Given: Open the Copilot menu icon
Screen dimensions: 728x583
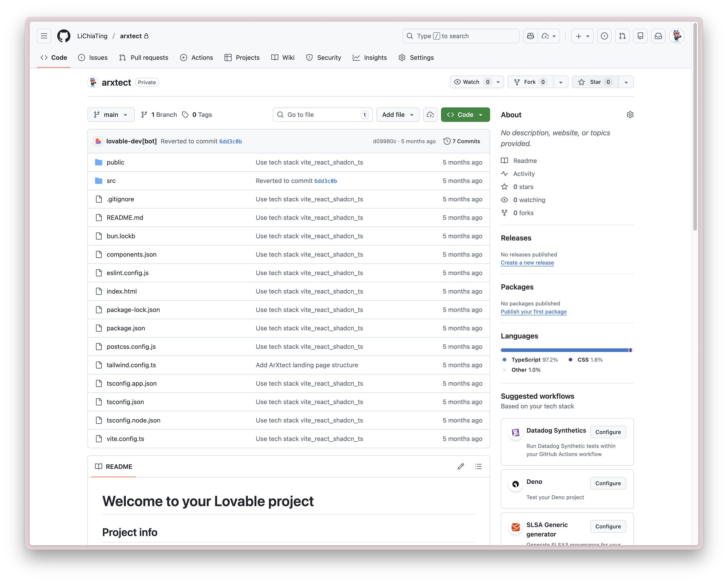Looking at the screenshot, I should (x=530, y=36).
